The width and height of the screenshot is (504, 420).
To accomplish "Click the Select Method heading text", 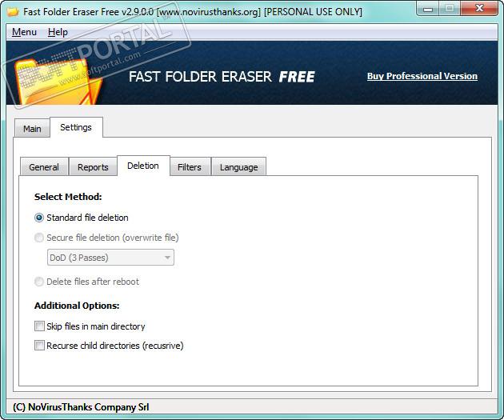I will 68,197.
